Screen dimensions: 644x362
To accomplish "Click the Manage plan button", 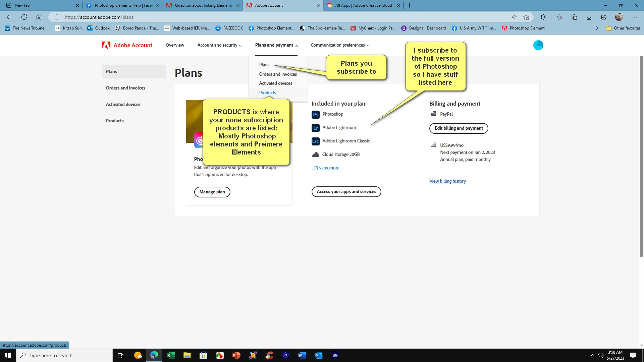I will [212, 192].
